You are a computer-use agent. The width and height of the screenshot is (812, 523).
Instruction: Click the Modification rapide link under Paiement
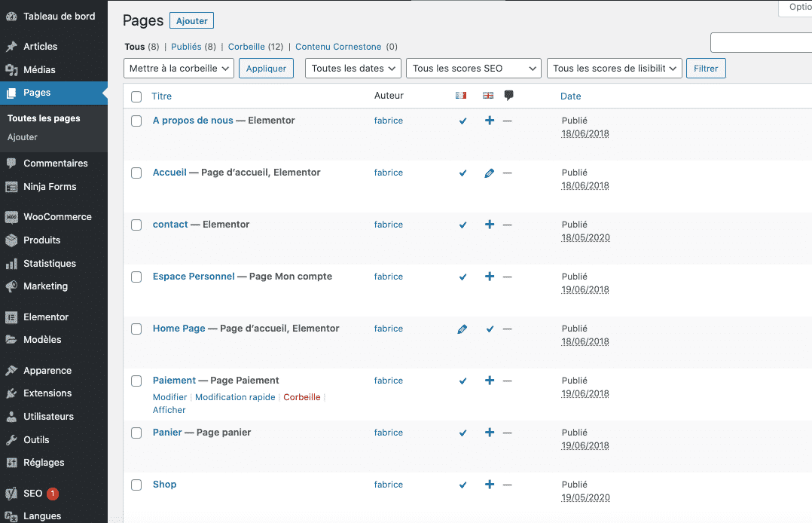click(235, 397)
